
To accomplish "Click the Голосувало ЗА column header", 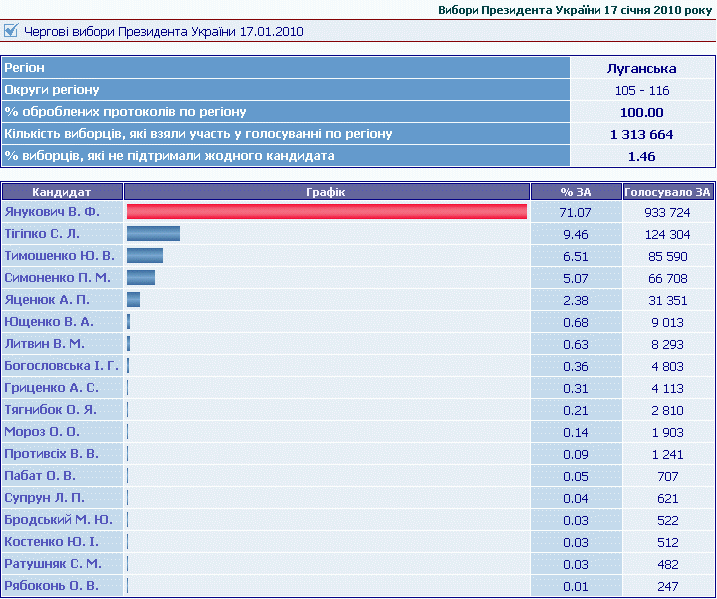I will (667, 192).
